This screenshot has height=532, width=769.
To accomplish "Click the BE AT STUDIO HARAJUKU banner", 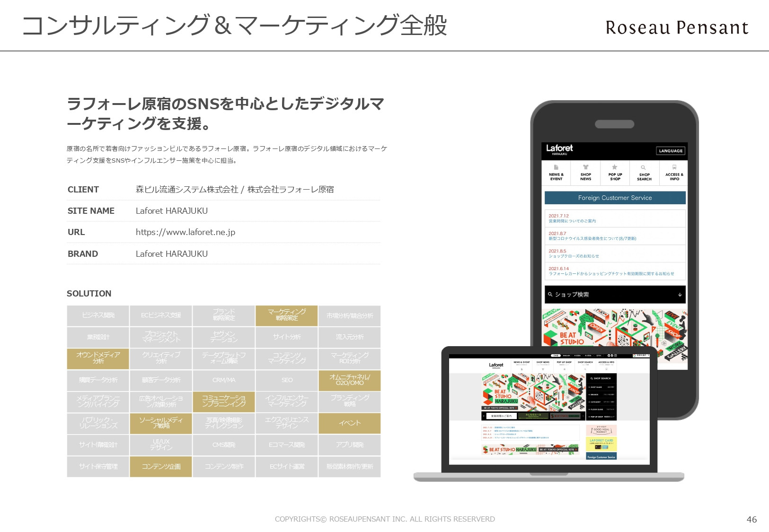I will (530, 449).
